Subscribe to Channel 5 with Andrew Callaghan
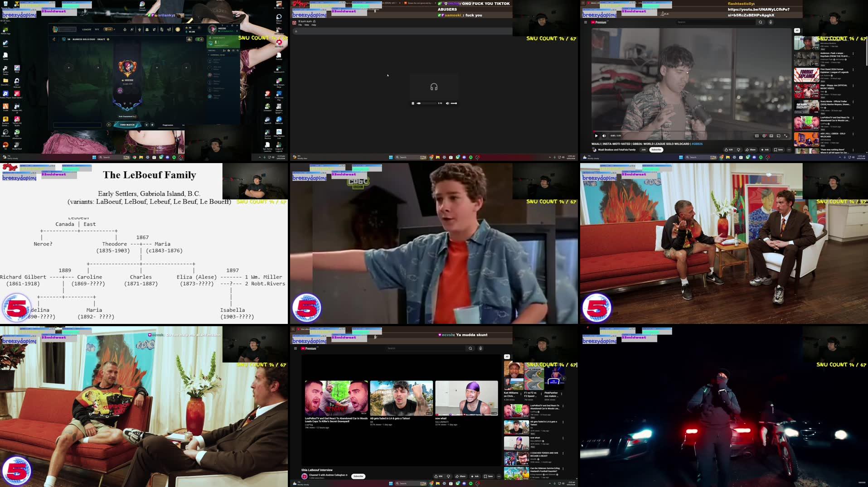This screenshot has width=868, height=487. [x=359, y=476]
